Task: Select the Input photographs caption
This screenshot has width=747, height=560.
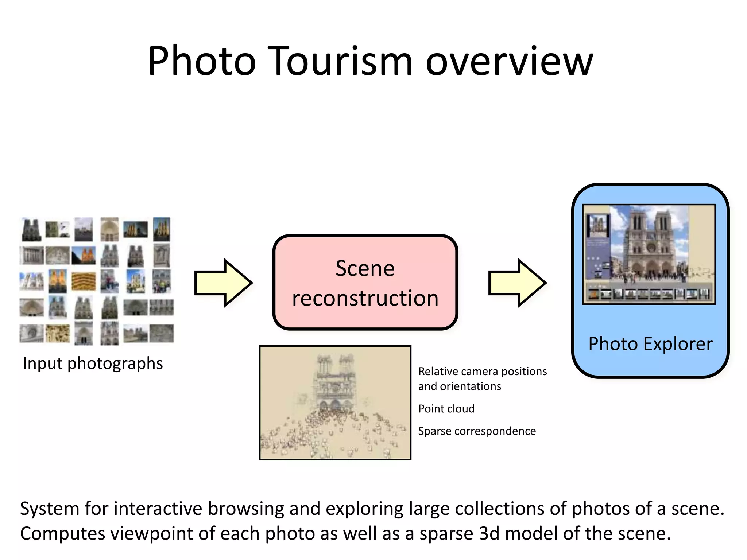Action: (93, 363)
